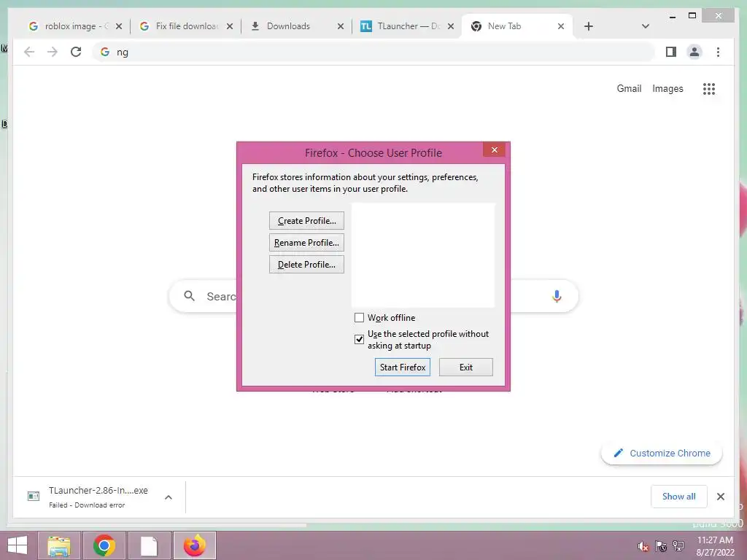The image size is (747, 560).
Task: Open a new Chrome tab
Action: click(589, 26)
